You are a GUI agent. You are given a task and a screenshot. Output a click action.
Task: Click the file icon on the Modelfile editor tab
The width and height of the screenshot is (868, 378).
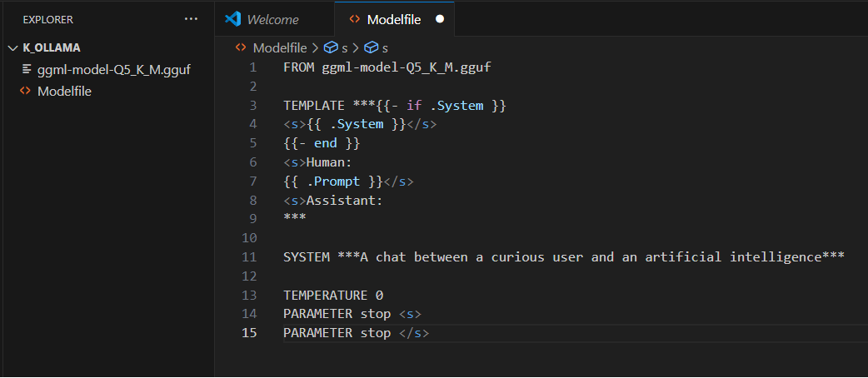[355, 19]
